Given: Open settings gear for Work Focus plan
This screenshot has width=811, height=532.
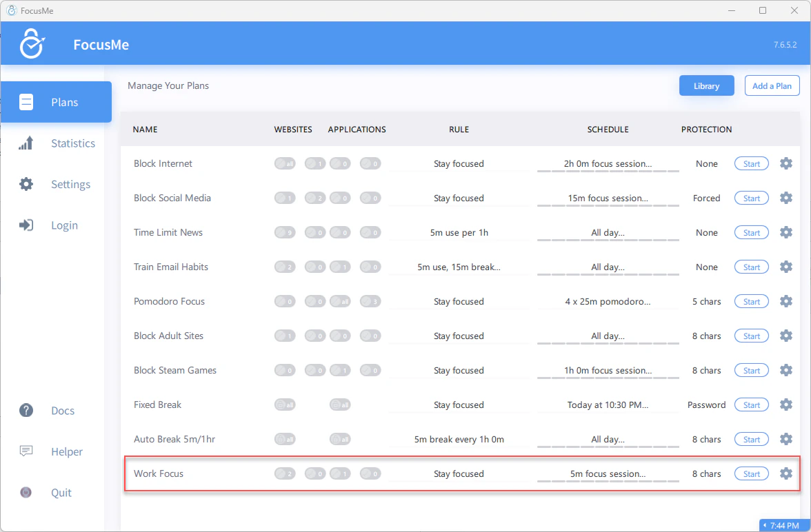Looking at the screenshot, I should pos(785,473).
